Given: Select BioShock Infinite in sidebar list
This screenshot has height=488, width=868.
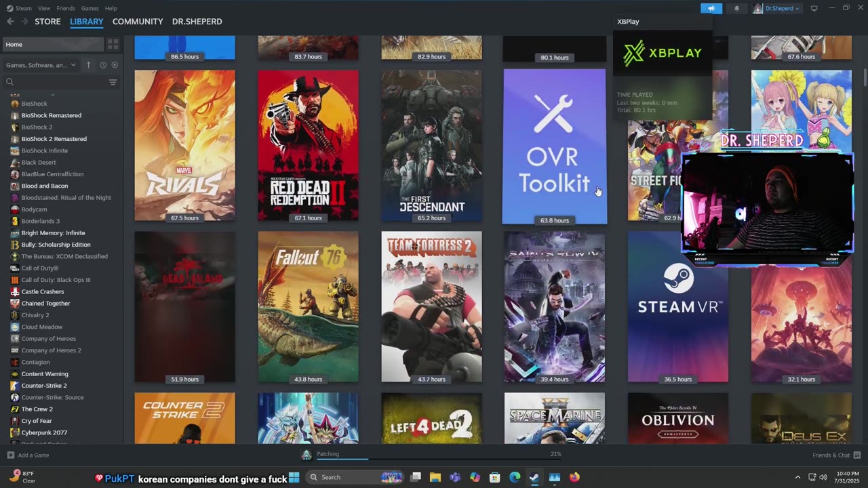Looking at the screenshot, I should click(44, 150).
